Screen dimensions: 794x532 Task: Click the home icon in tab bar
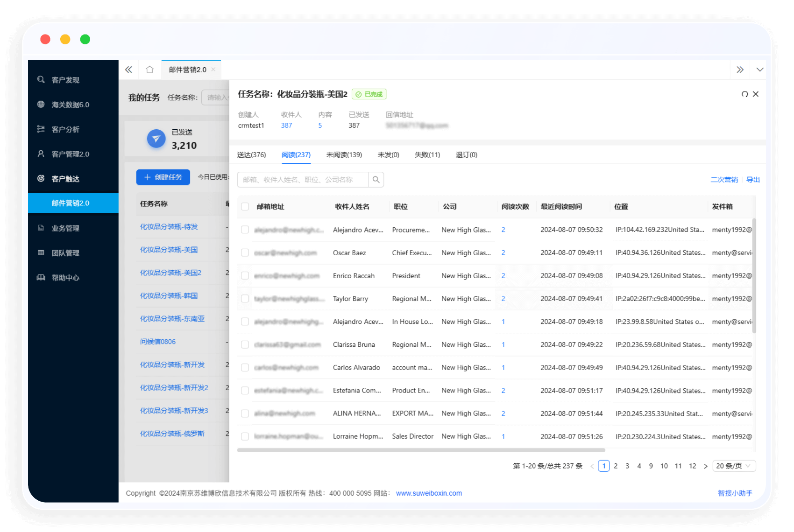[x=149, y=70]
